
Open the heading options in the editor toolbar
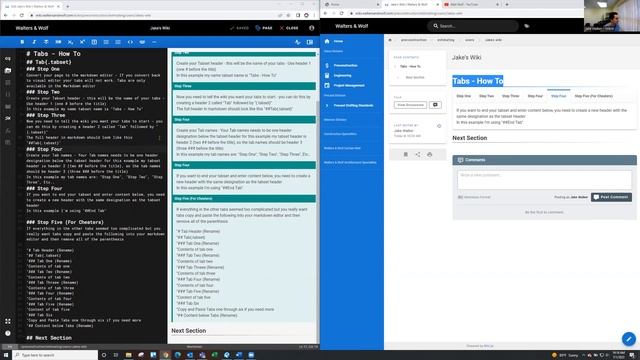(x=58, y=42)
